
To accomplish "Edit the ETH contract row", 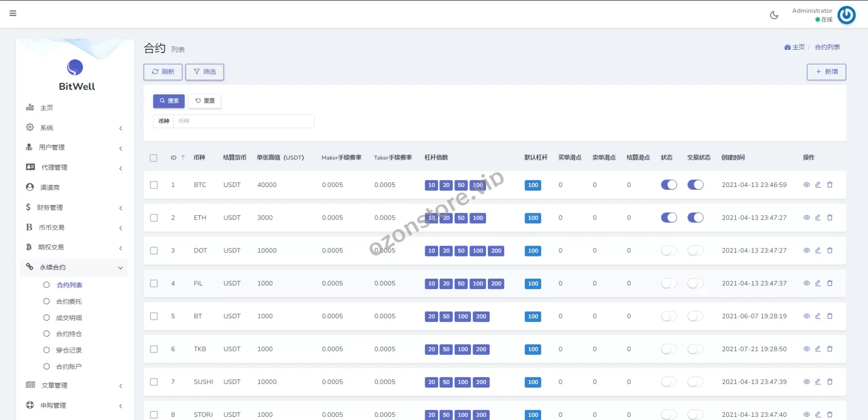I will (818, 217).
